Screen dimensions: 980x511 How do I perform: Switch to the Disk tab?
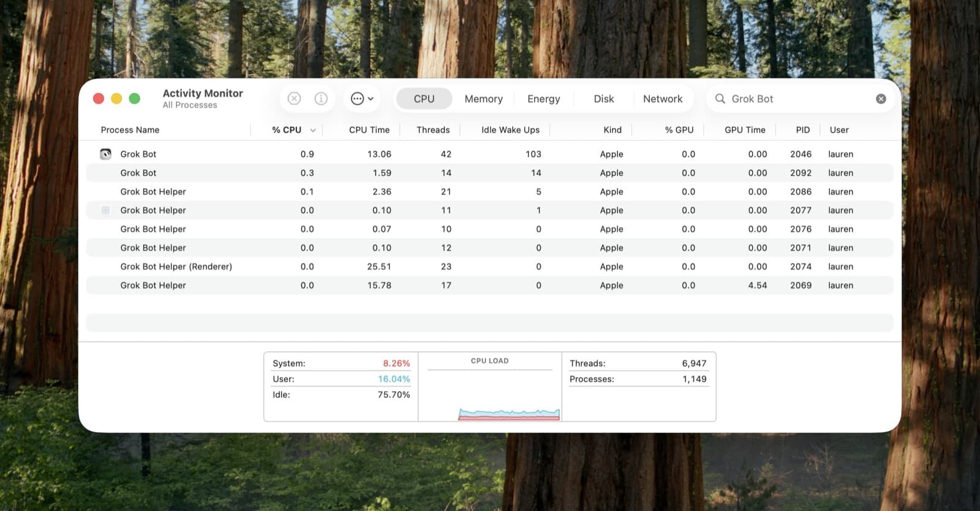[x=603, y=99]
